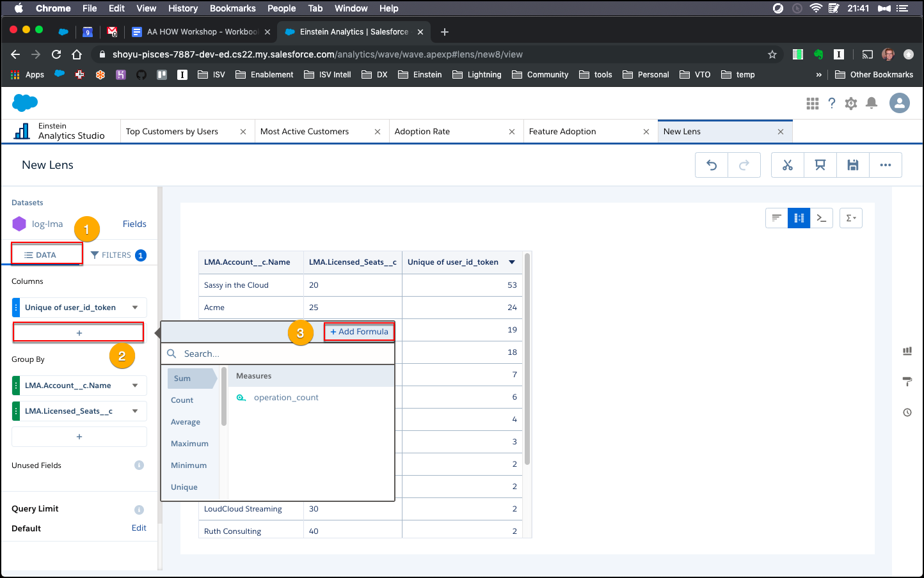Select the Table Mode icon

pos(799,218)
